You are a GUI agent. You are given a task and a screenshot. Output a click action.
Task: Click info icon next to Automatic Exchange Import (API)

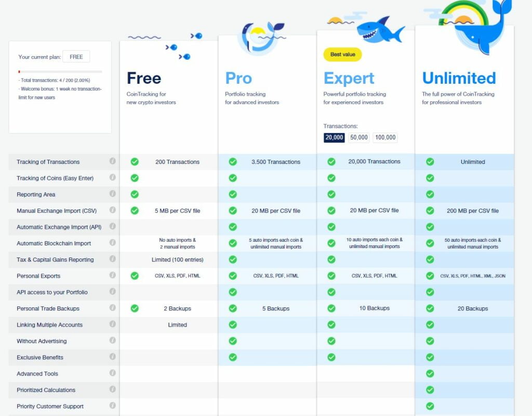112,226
